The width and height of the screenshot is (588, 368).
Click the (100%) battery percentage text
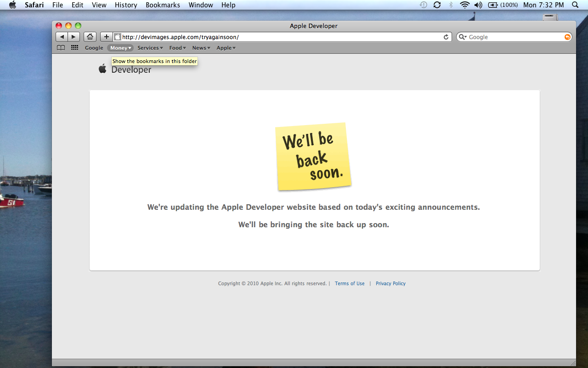click(x=509, y=5)
